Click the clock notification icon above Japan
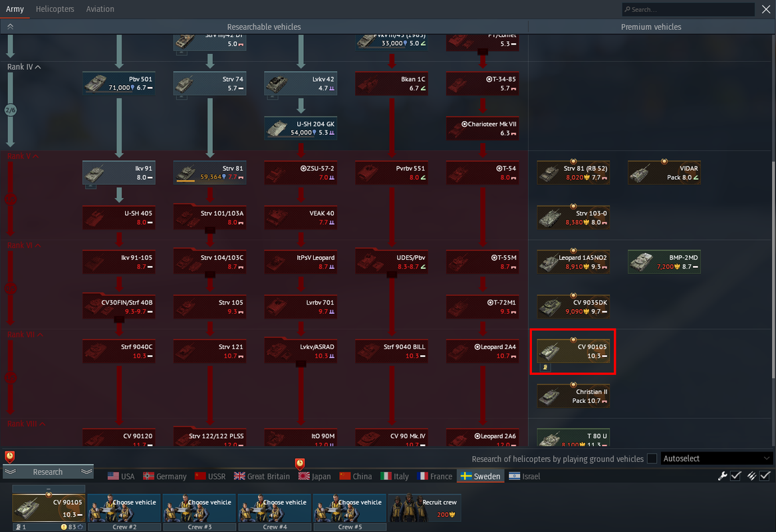 (299, 464)
